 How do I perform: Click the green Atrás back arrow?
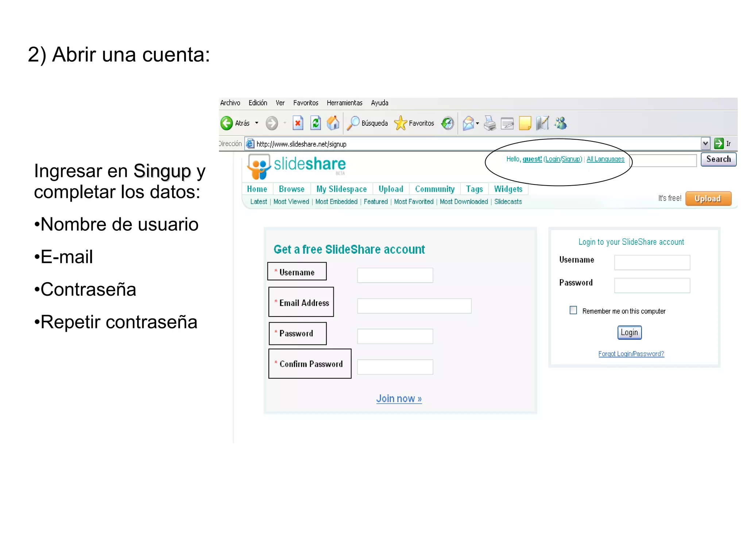(x=227, y=123)
